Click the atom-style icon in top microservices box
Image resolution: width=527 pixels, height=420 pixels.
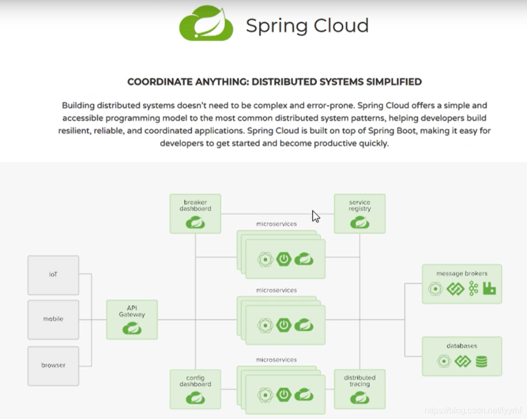265,260
